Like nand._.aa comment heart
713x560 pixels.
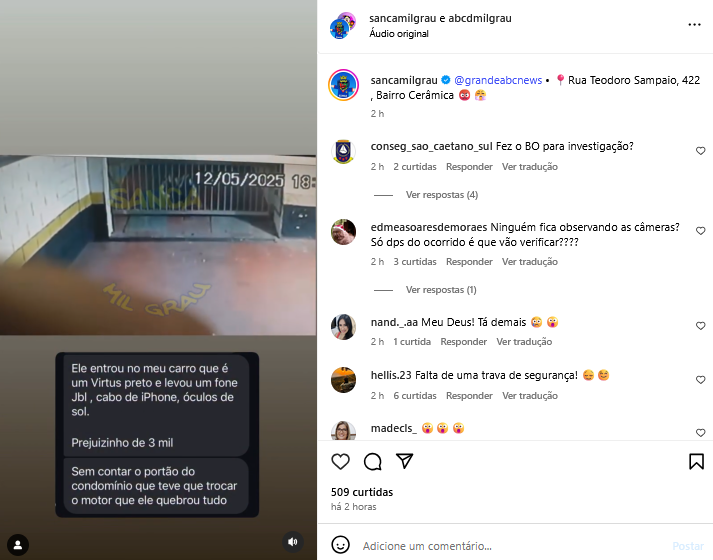pos(700,326)
